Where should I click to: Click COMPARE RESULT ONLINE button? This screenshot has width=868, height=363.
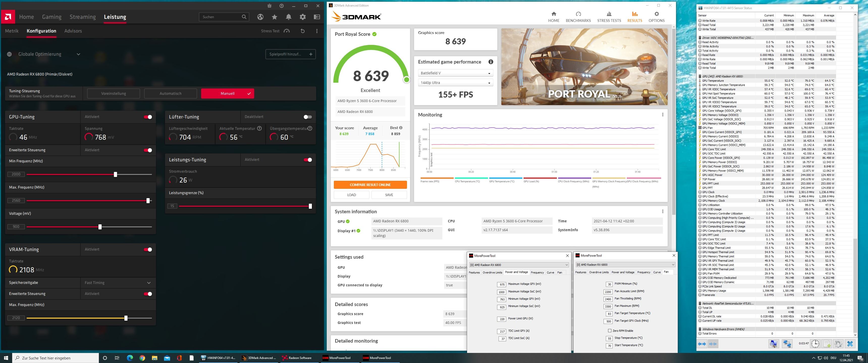[370, 185]
